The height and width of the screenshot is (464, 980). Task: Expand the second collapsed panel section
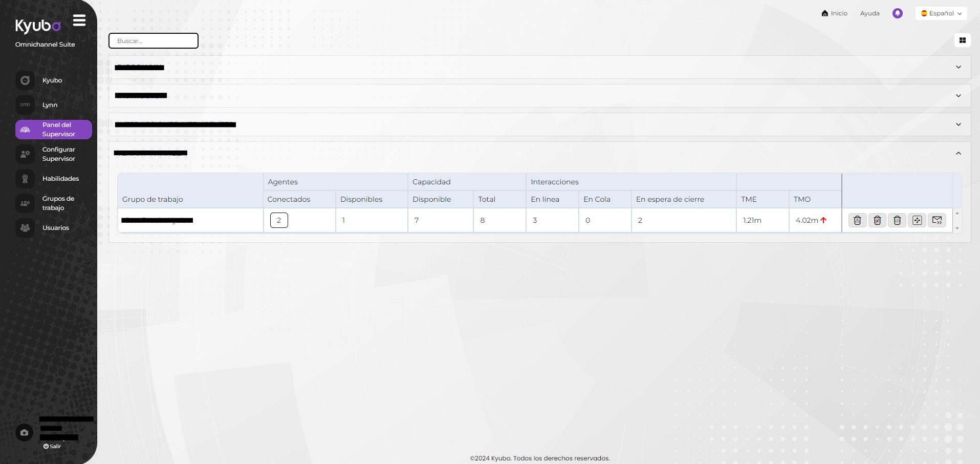pos(958,96)
